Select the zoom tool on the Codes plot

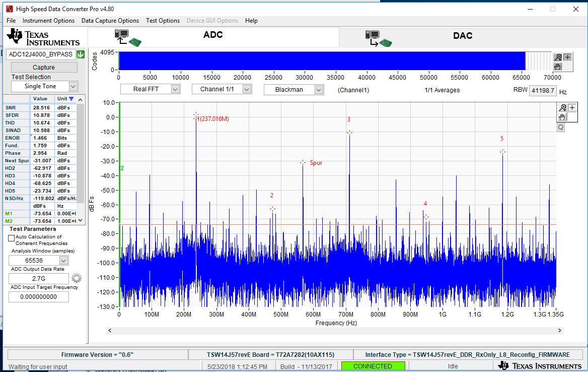coord(558,57)
